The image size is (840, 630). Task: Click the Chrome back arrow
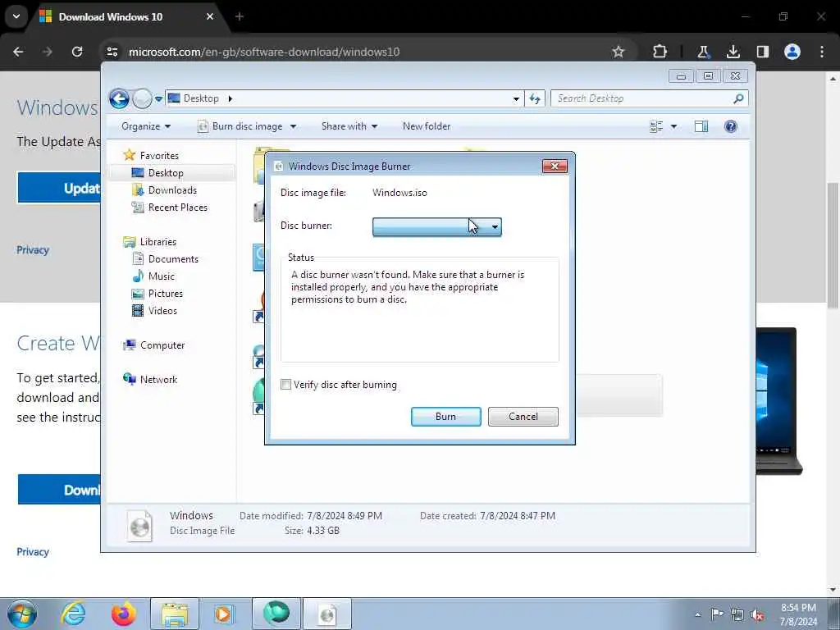click(x=18, y=52)
